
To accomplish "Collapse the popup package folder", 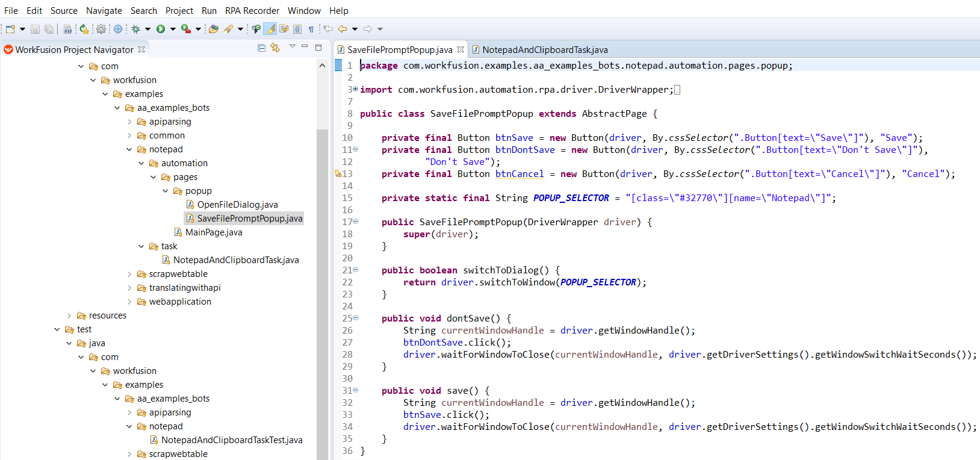I will point(166,191).
